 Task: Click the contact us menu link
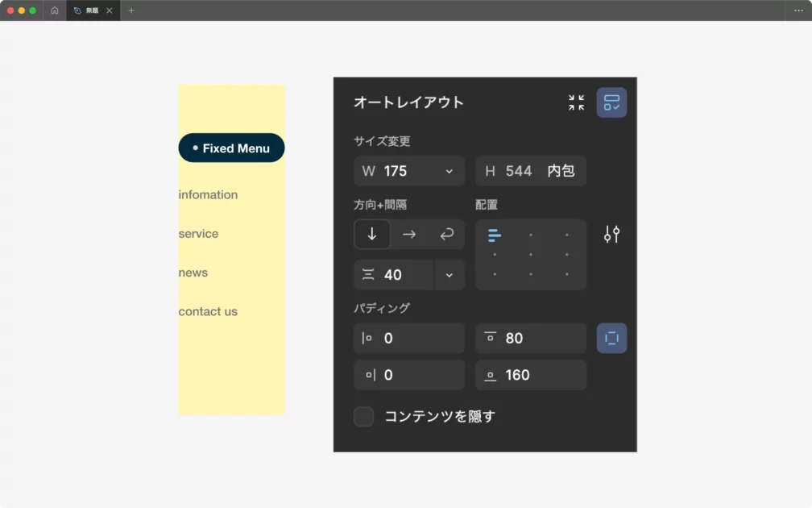tap(208, 311)
